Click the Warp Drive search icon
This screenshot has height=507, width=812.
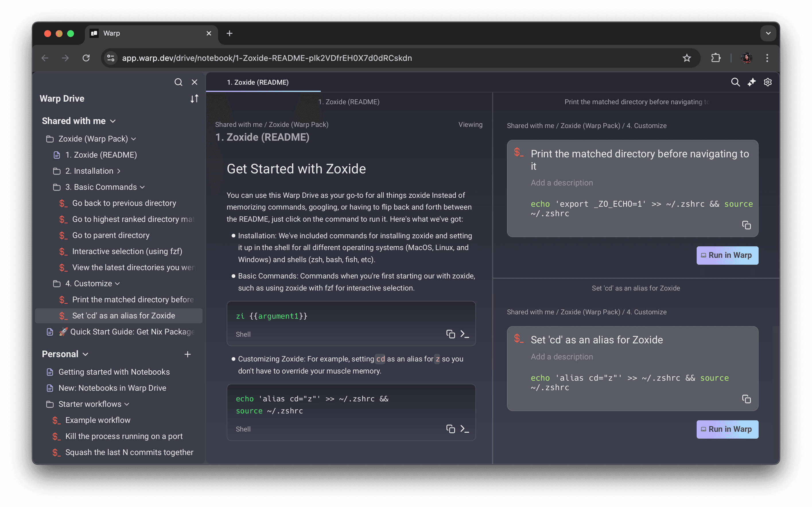click(x=178, y=82)
